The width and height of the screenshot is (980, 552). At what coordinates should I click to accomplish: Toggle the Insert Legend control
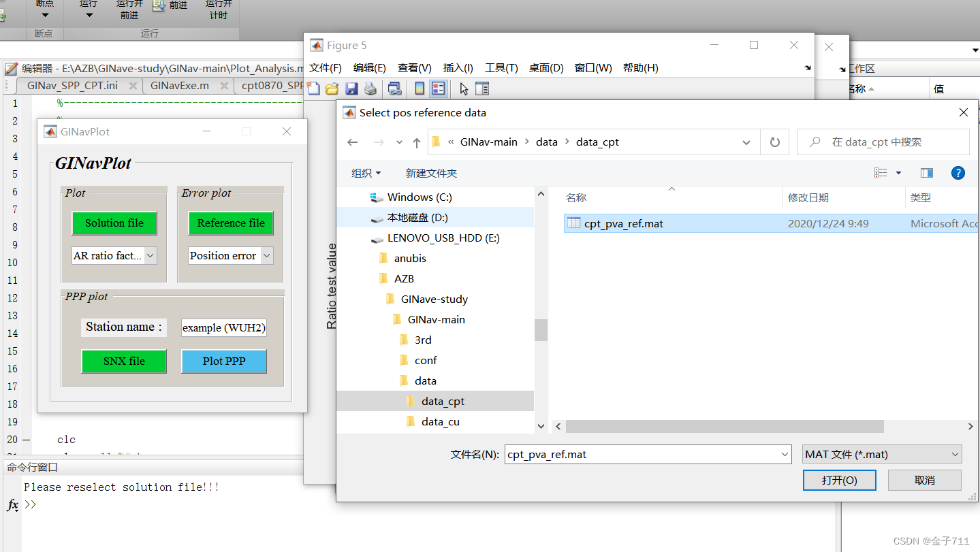point(438,88)
